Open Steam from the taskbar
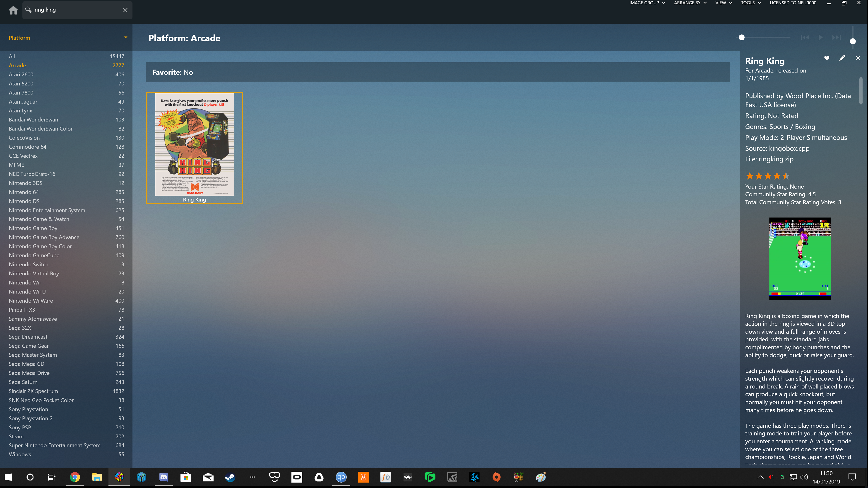The width and height of the screenshot is (868, 488). [230, 477]
